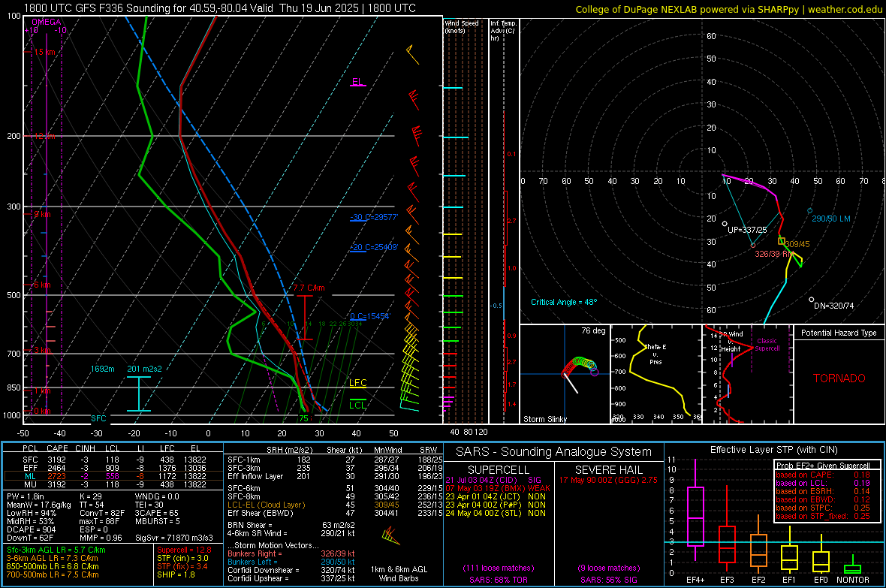The image size is (886, 588).
Task: Click the Potential Hazard Type heading
Action: click(839, 333)
